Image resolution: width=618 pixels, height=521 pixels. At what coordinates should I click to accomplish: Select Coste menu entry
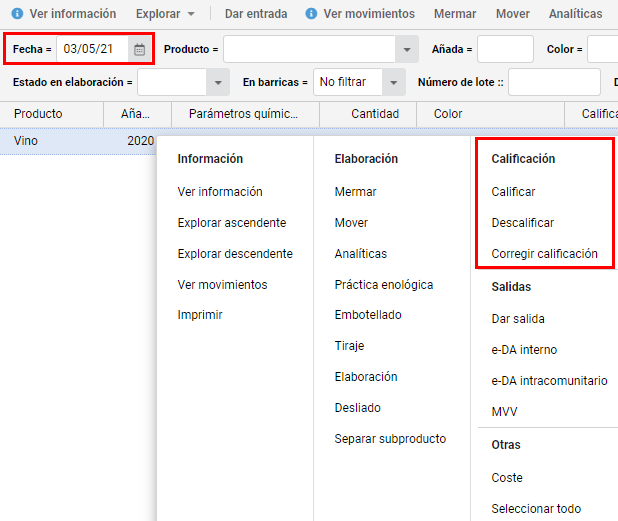(507, 478)
